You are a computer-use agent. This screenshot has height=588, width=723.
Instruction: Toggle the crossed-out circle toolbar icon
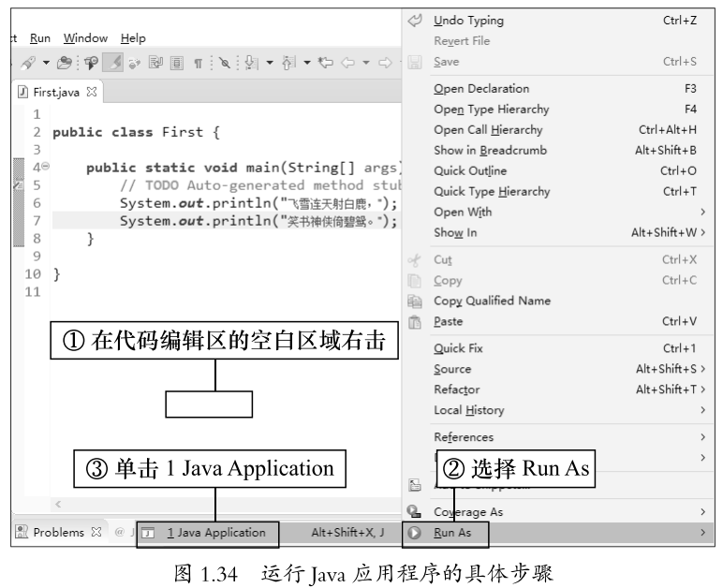coord(225,62)
